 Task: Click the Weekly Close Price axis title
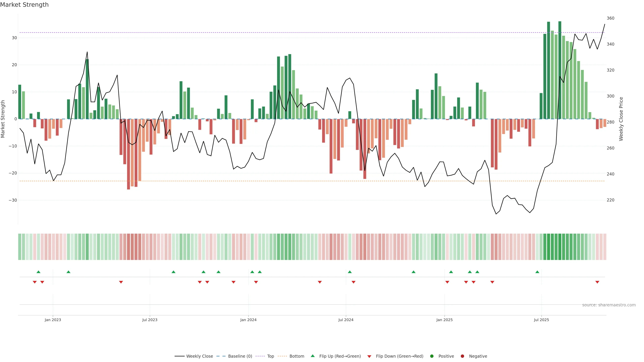(x=621, y=119)
